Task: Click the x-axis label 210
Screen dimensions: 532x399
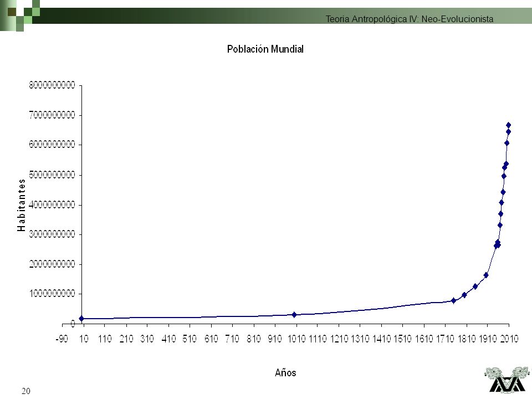Action: pos(126,339)
